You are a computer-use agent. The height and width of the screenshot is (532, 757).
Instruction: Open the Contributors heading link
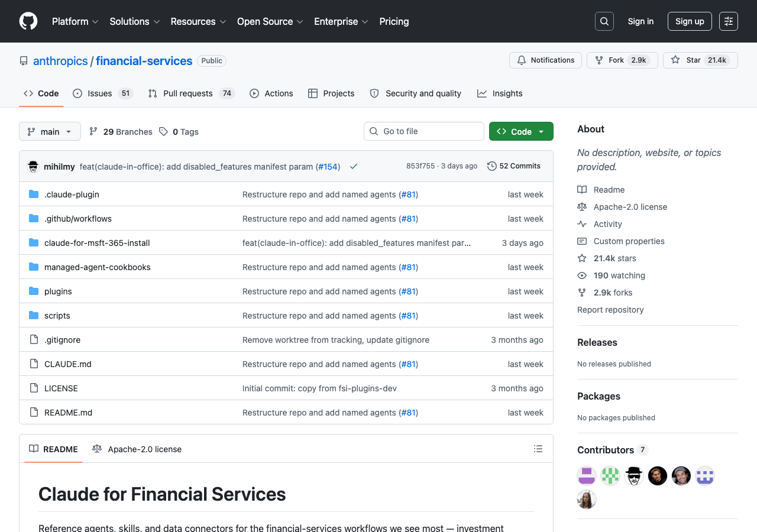[613, 450]
